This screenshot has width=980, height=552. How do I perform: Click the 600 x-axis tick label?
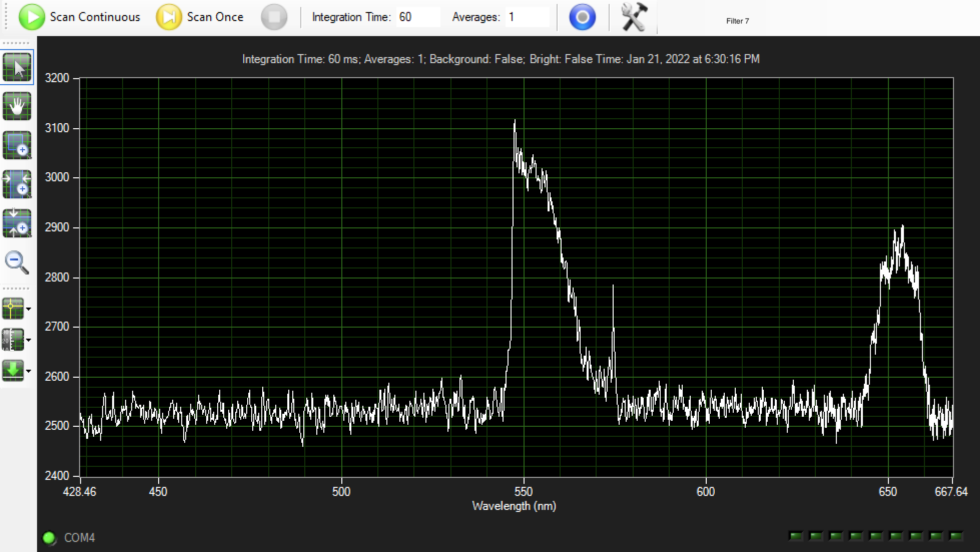point(706,492)
